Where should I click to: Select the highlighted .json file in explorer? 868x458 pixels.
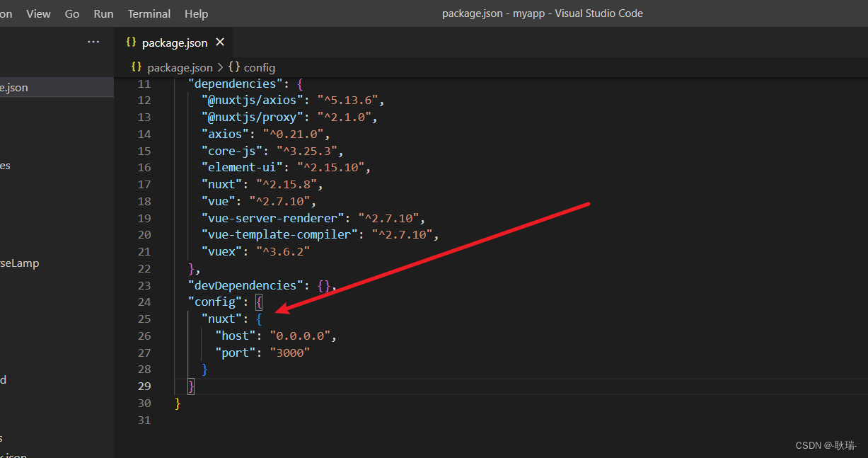57,88
